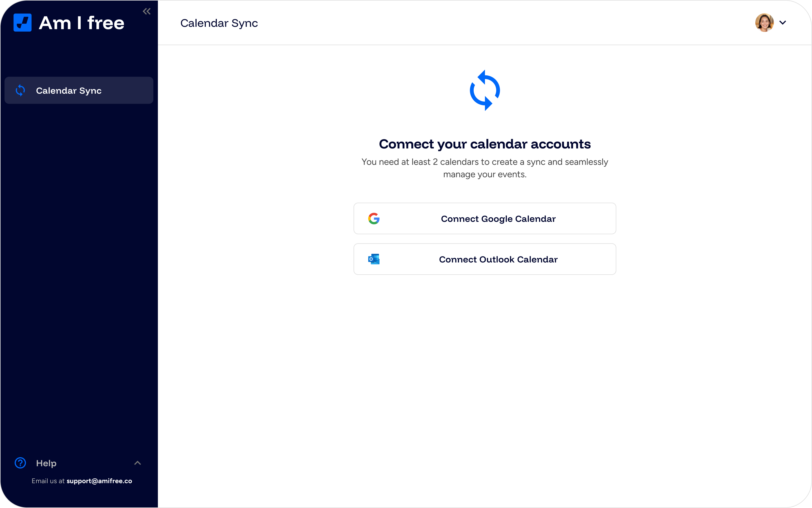Connect Outlook Calendar
Image resolution: width=812 pixels, height=508 pixels.
tap(485, 259)
